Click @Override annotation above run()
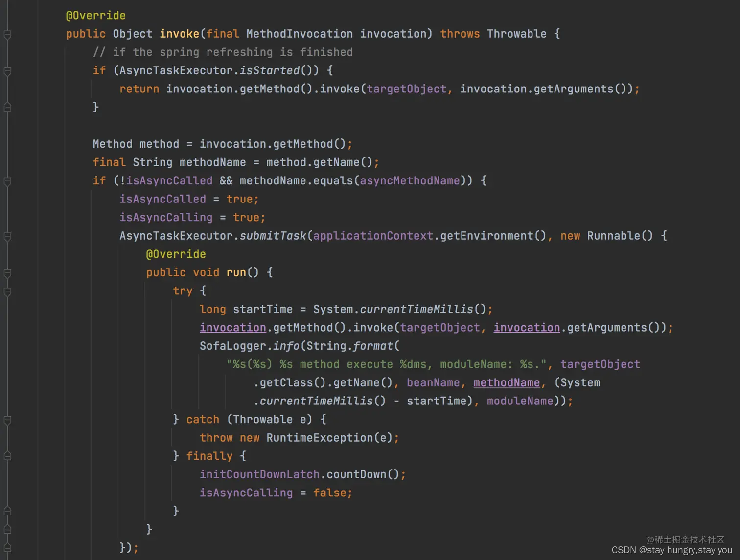This screenshot has width=740, height=560. point(176,254)
